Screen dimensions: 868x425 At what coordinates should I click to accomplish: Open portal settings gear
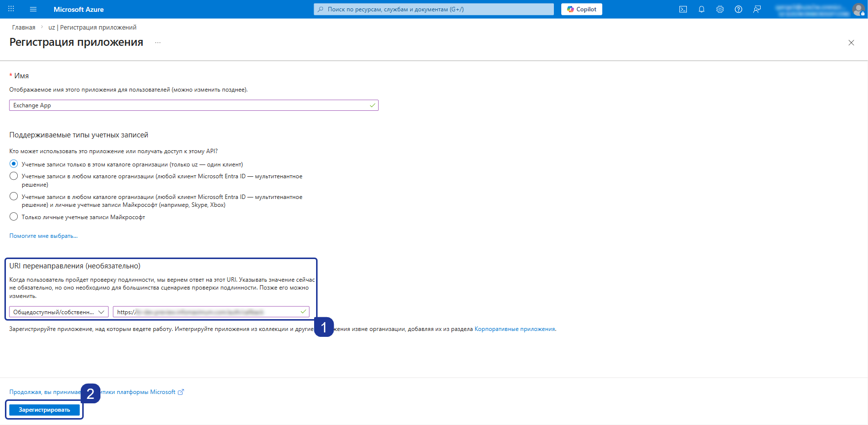720,9
